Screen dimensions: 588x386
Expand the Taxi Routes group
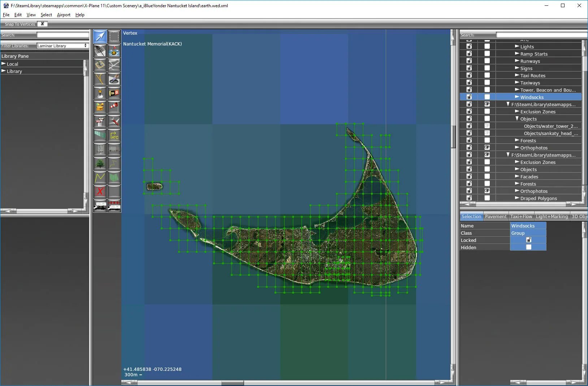[x=517, y=75]
